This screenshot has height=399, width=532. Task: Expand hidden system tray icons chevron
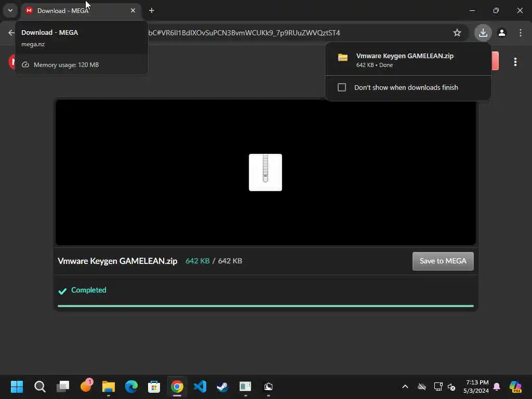pos(405,387)
